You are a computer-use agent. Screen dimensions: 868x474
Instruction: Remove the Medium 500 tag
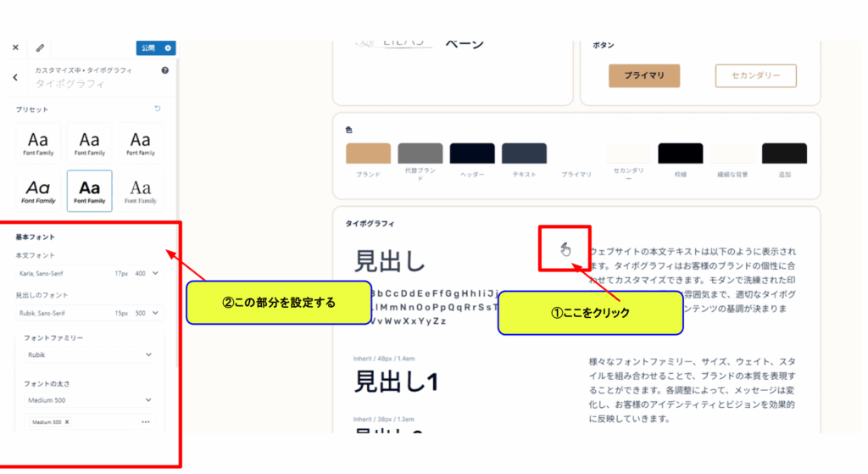pos(67,422)
